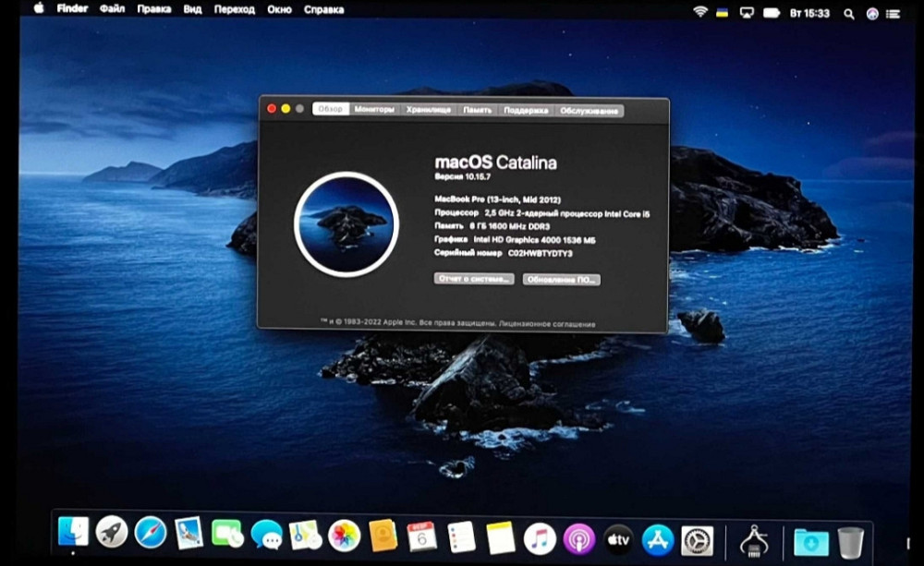Open Safari from the Dock
Image resolution: width=924 pixels, height=566 pixels.
click(151, 534)
